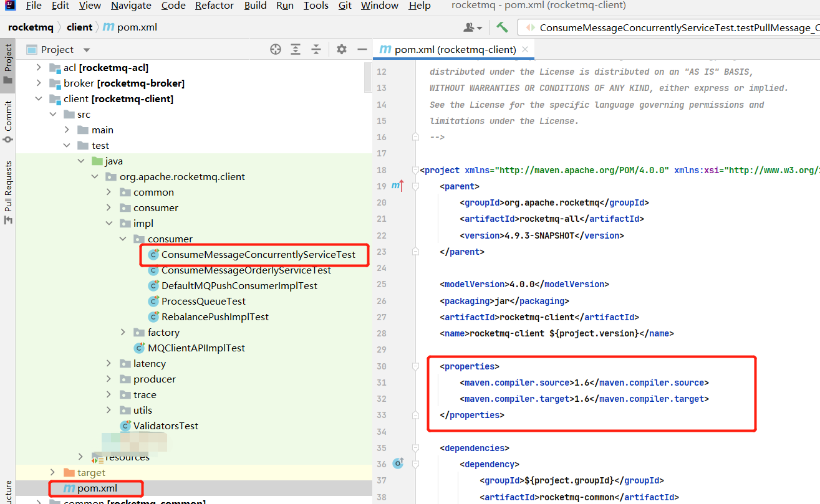This screenshot has width=820, height=504.
Task: Open the Refactor menu
Action: tap(215, 6)
